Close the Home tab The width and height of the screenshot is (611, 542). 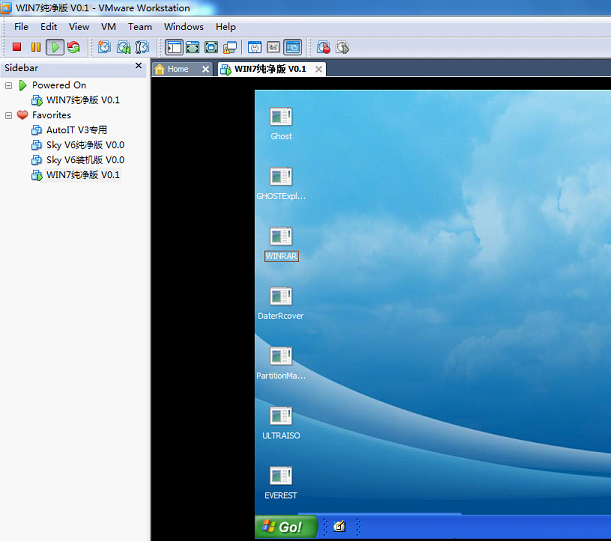[205, 69]
